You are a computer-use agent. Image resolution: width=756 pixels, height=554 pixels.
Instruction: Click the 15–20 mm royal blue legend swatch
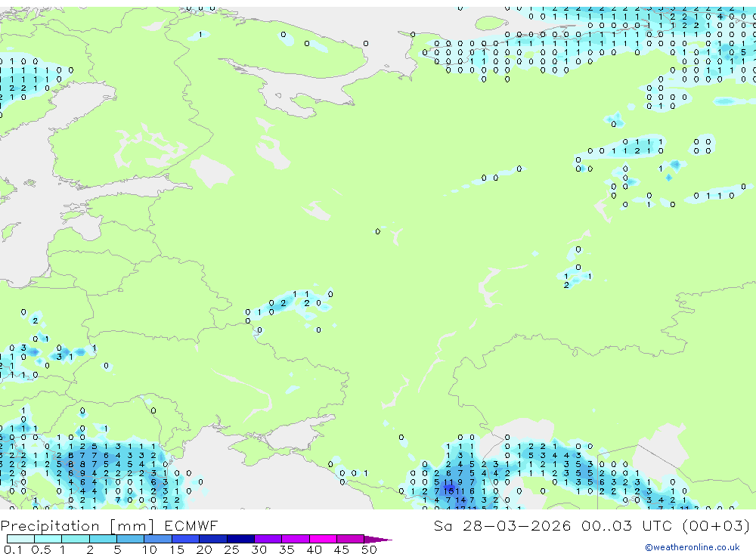pos(185,539)
